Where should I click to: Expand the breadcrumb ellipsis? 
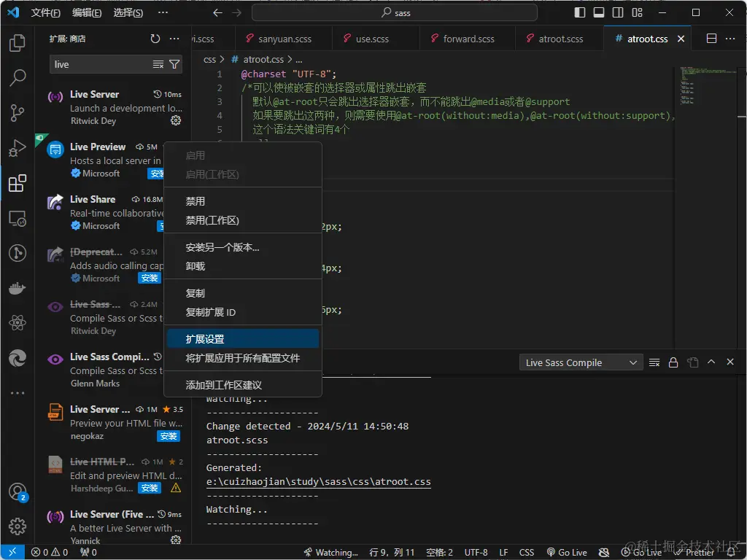pos(298,60)
